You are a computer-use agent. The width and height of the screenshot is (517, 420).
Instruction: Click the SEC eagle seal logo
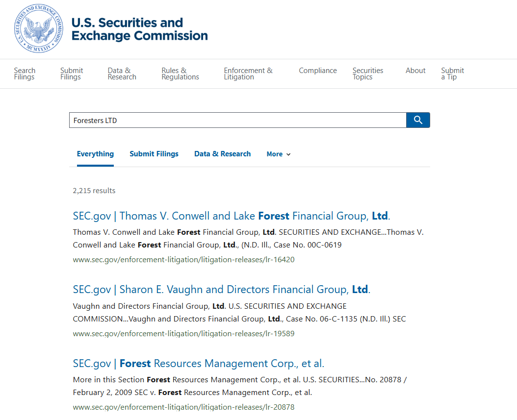point(39,29)
